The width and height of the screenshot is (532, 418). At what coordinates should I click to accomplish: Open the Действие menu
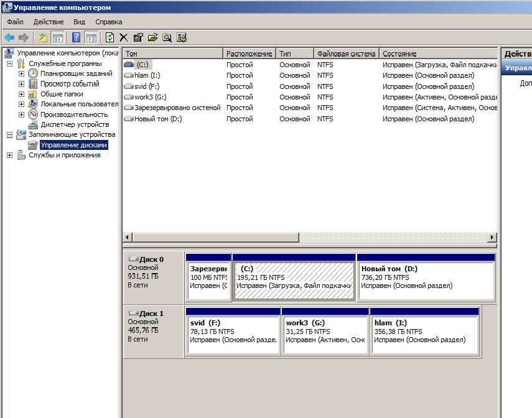48,22
